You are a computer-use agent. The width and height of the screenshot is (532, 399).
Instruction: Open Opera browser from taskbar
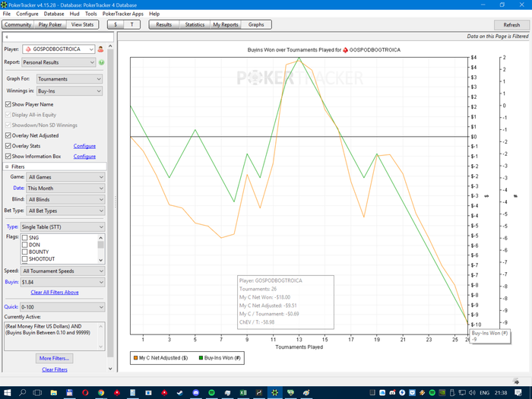[x=85, y=393]
